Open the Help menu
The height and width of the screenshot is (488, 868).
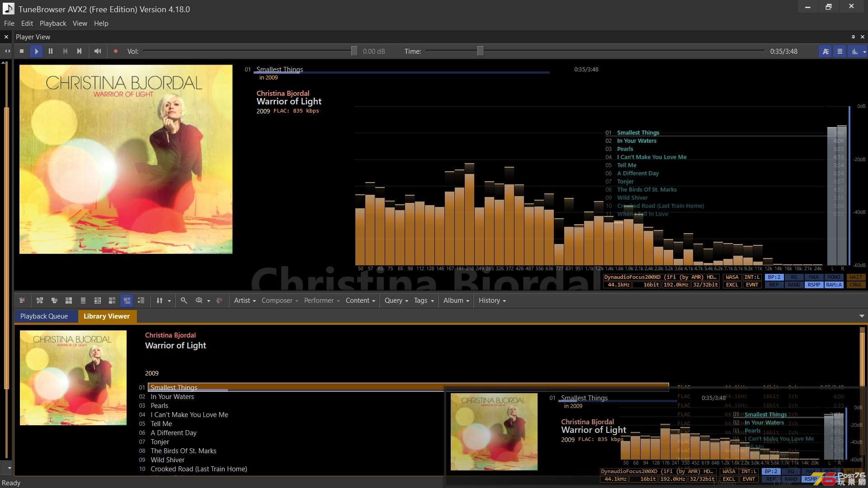point(101,23)
